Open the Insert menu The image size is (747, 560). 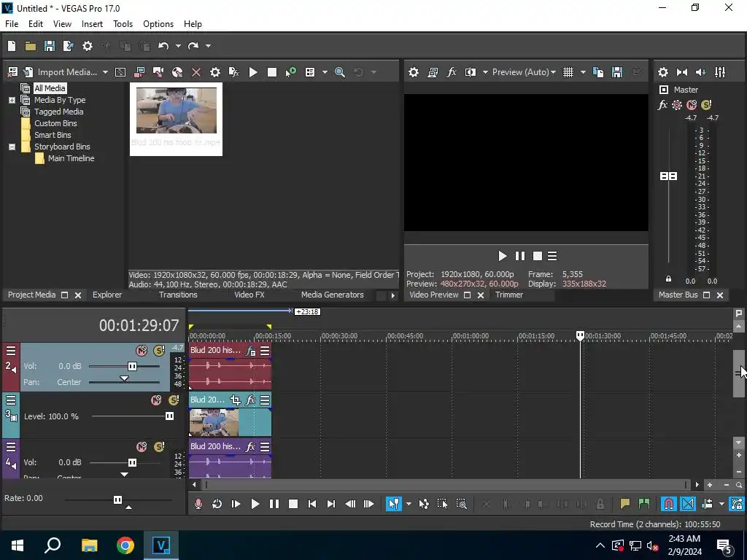[x=92, y=24]
